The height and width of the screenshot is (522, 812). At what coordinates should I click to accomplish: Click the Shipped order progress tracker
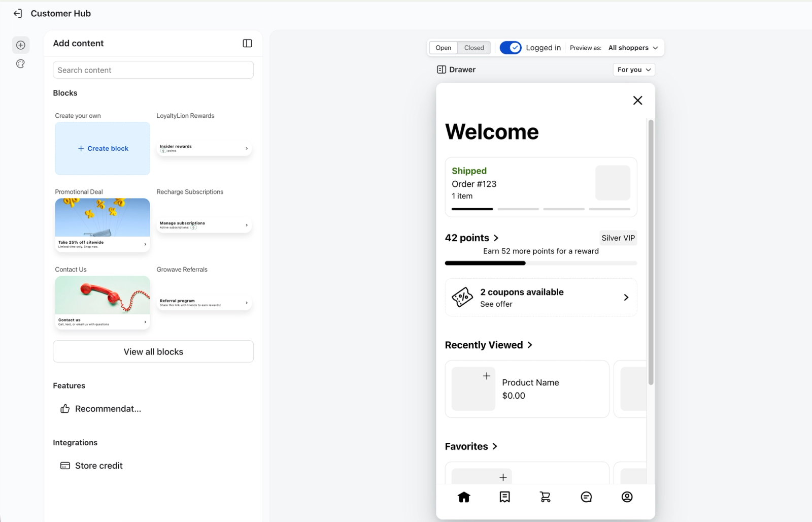pyautogui.click(x=541, y=209)
